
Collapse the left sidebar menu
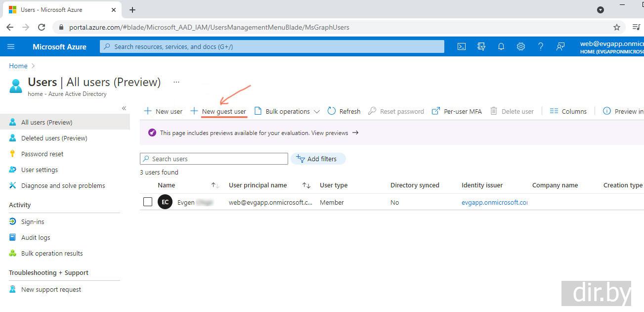click(124, 108)
